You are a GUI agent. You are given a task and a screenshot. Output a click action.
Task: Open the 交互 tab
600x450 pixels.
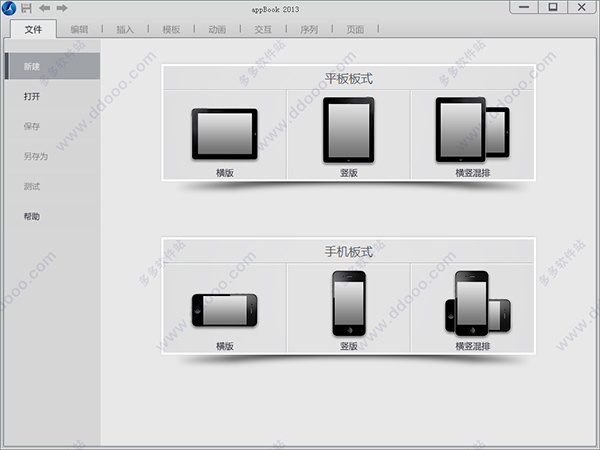[x=263, y=29]
